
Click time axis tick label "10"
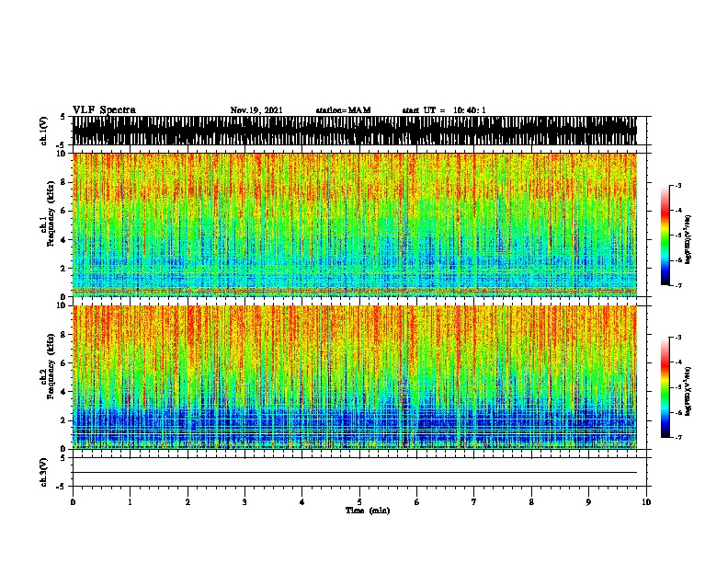click(x=646, y=502)
